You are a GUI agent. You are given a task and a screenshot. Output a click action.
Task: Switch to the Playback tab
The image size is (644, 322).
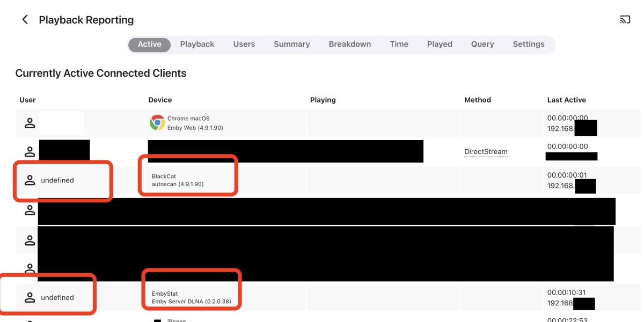pyautogui.click(x=197, y=45)
